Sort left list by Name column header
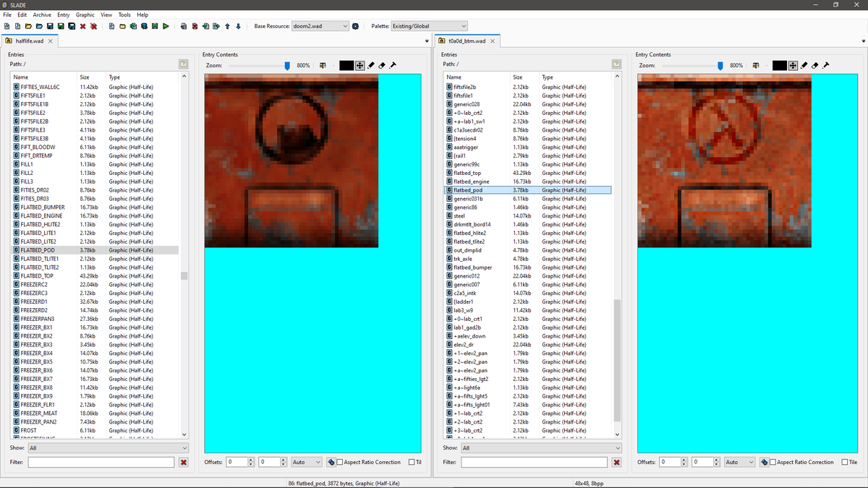The image size is (868, 488). click(43, 77)
